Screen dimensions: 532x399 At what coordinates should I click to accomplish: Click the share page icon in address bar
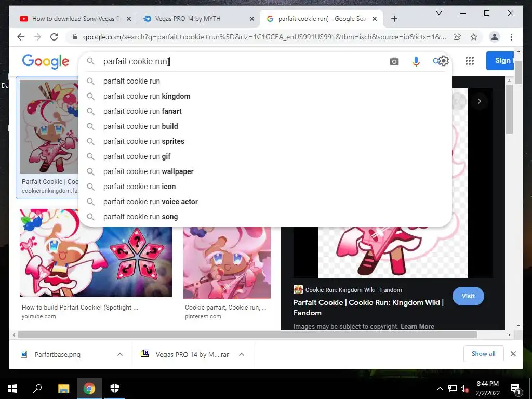[x=457, y=37]
